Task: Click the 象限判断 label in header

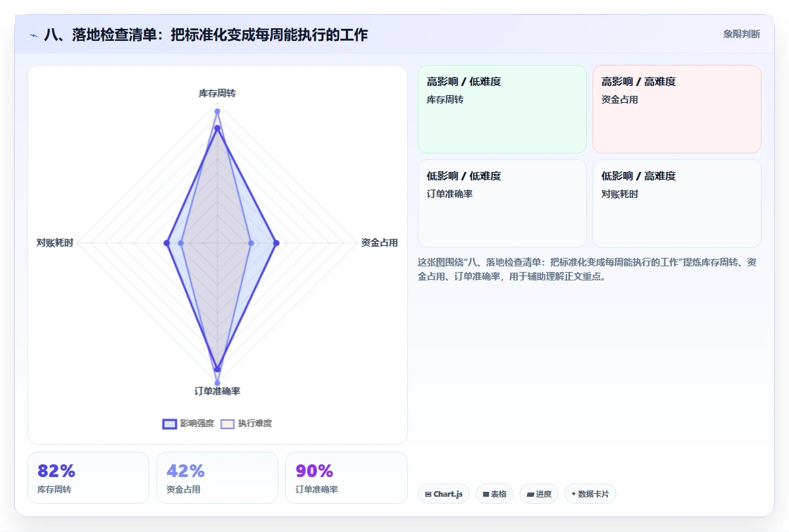Action: coord(742,35)
